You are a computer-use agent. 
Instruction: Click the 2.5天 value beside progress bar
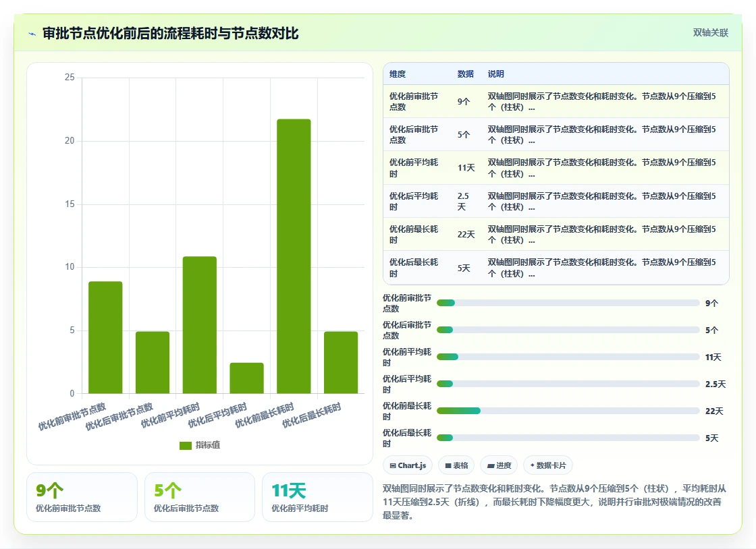pyautogui.click(x=715, y=384)
